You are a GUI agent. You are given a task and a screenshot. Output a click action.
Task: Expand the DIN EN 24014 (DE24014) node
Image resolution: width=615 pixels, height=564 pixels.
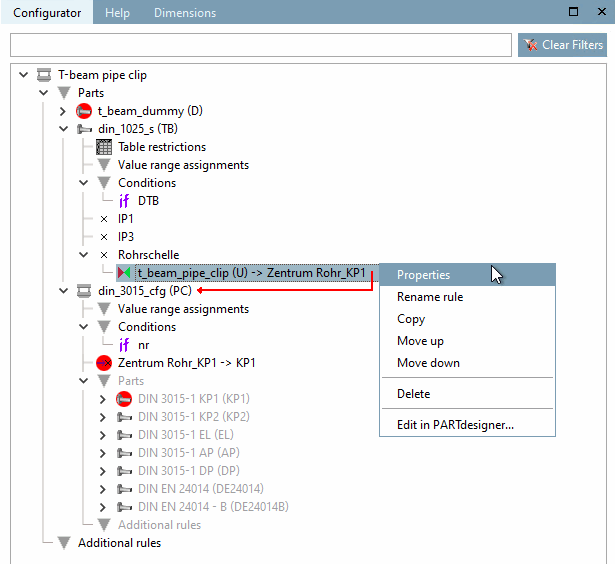click(x=103, y=489)
